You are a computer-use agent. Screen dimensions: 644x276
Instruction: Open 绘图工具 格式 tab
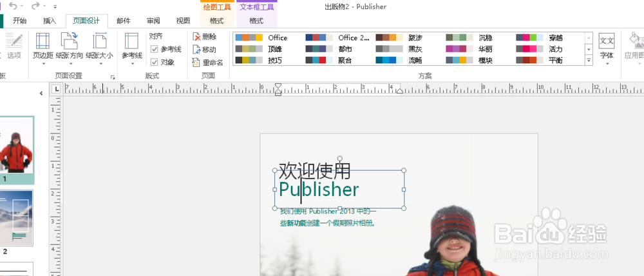click(217, 21)
